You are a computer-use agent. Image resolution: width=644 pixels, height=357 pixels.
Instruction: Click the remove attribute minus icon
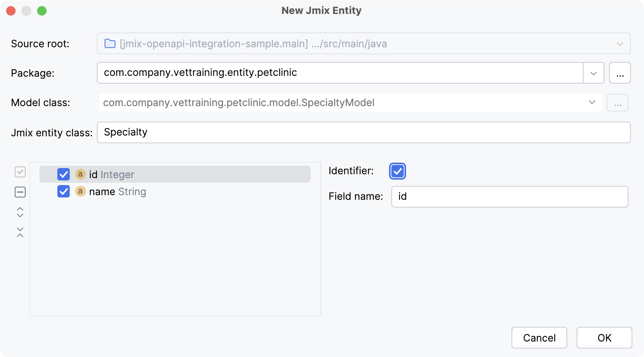(20, 192)
